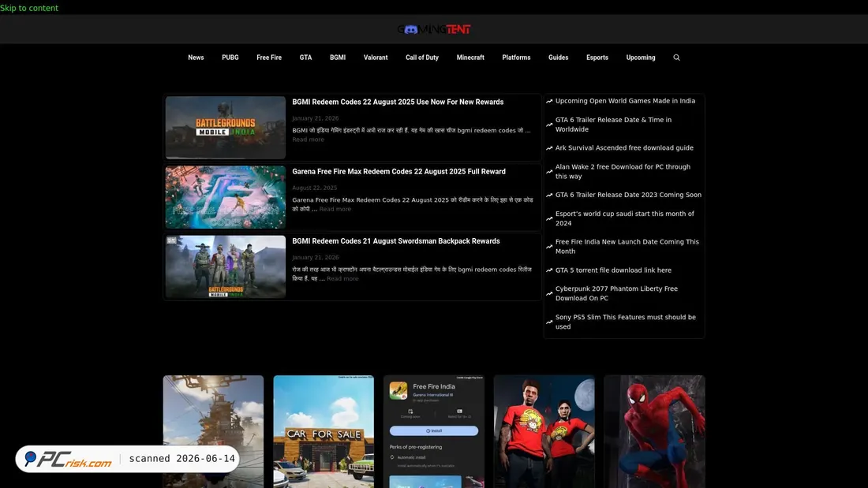Viewport: 868px width, 488px height.
Task: Open the News menu item
Action: (196, 58)
